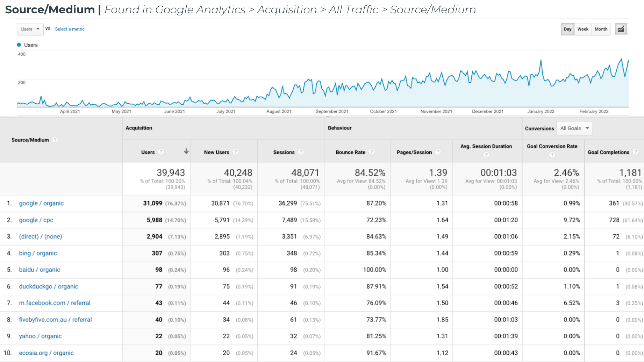
Task: Open the m.facebook.com / referral link
Action: click(x=55, y=303)
